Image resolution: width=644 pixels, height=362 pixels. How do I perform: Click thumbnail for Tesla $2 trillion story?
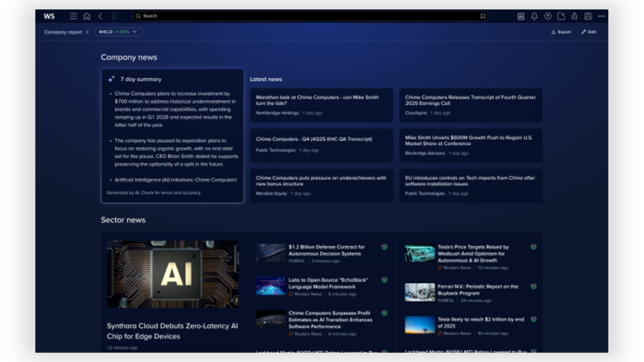tap(420, 325)
